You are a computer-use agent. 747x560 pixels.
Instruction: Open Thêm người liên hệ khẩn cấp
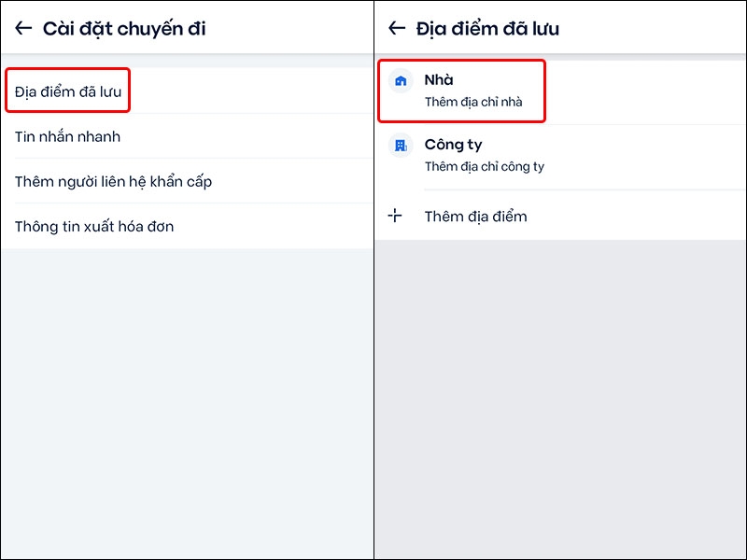[112, 181]
